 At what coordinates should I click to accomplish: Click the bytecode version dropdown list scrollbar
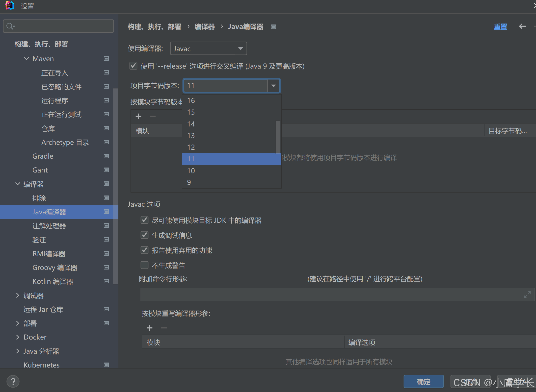[278, 137]
